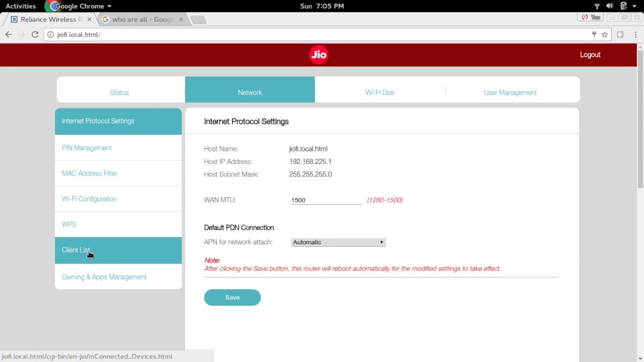Viewport: 644px width, 362px height.
Task: Open the Chrome three-dot menu
Action: pos(634,35)
